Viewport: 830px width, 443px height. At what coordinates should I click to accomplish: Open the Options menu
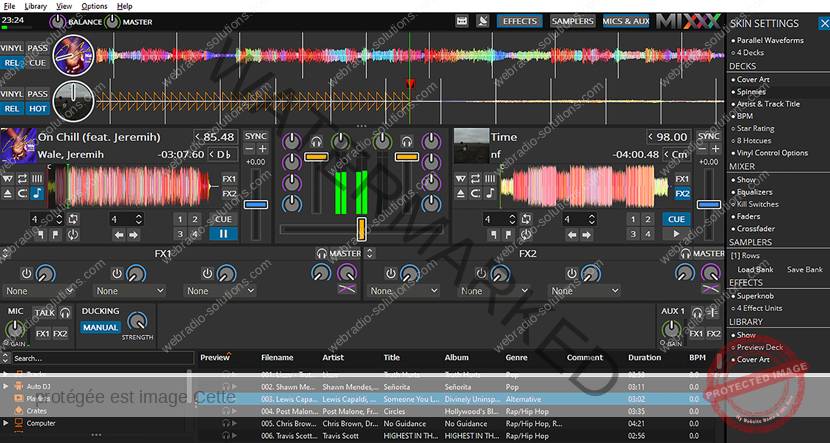click(x=96, y=6)
